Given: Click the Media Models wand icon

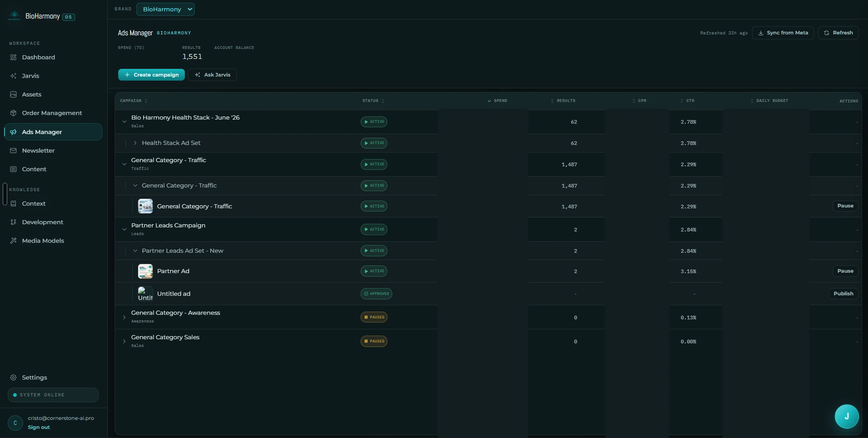Looking at the screenshot, I should pos(13,241).
